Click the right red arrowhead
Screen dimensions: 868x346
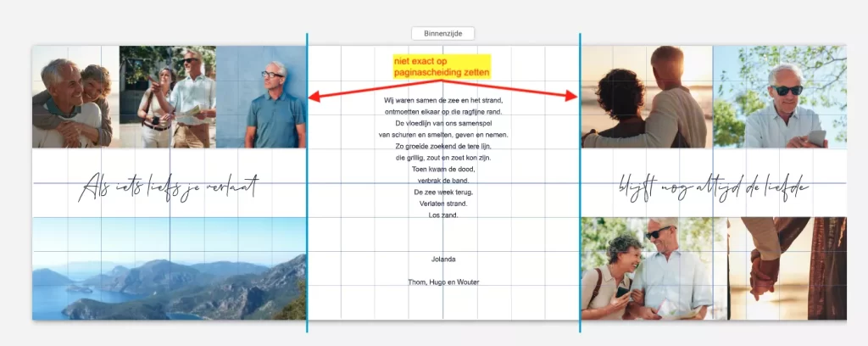point(573,98)
